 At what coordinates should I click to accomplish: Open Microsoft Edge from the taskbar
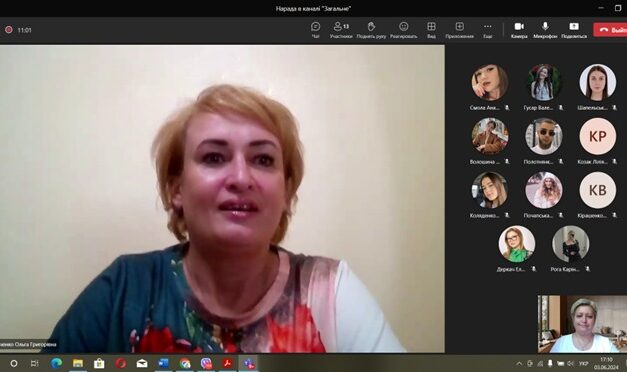[x=56, y=363]
